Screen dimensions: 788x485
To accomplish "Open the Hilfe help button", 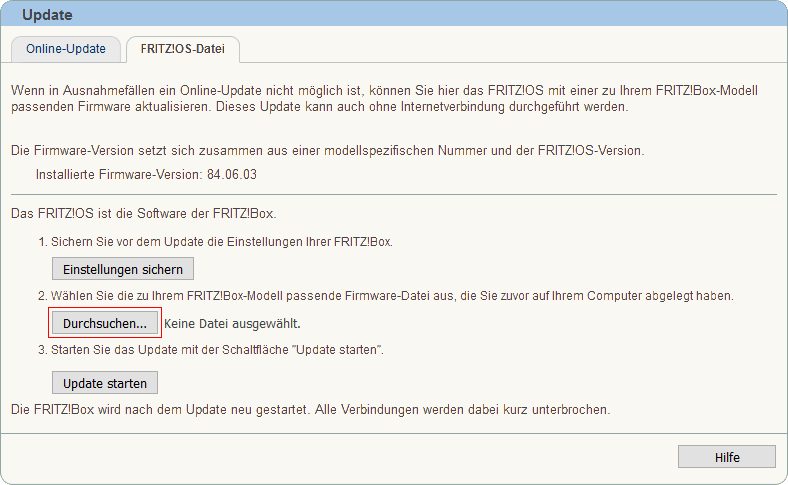I will pos(727,457).
